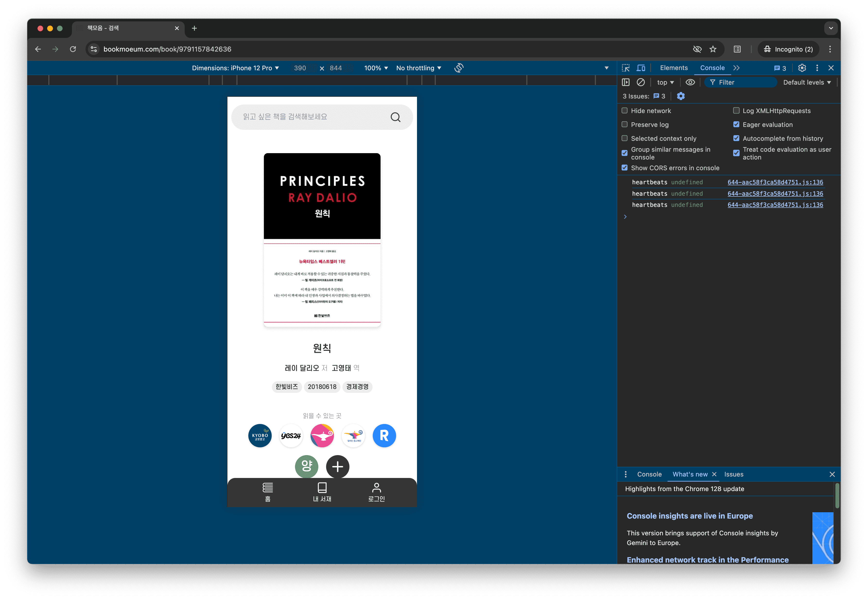Open the white Aladin used-store icon
Viewport: 868px width, 600px height.
pyautogui.click(x=353, y=436)
